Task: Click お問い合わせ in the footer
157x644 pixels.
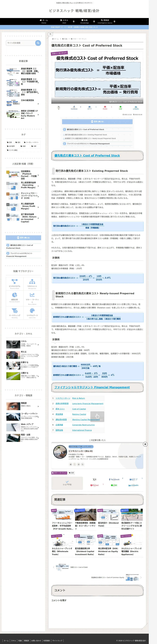Action: coord(36,641)
